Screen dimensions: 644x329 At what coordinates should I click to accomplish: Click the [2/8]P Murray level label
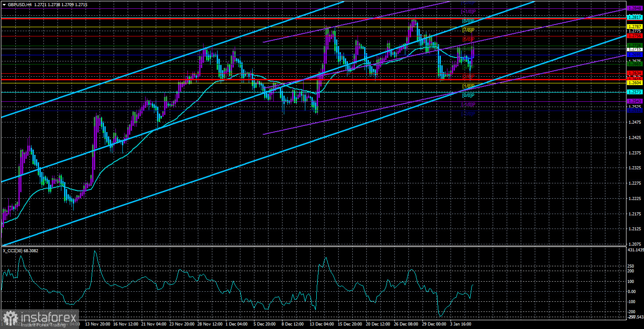click(x=468, y=77)
